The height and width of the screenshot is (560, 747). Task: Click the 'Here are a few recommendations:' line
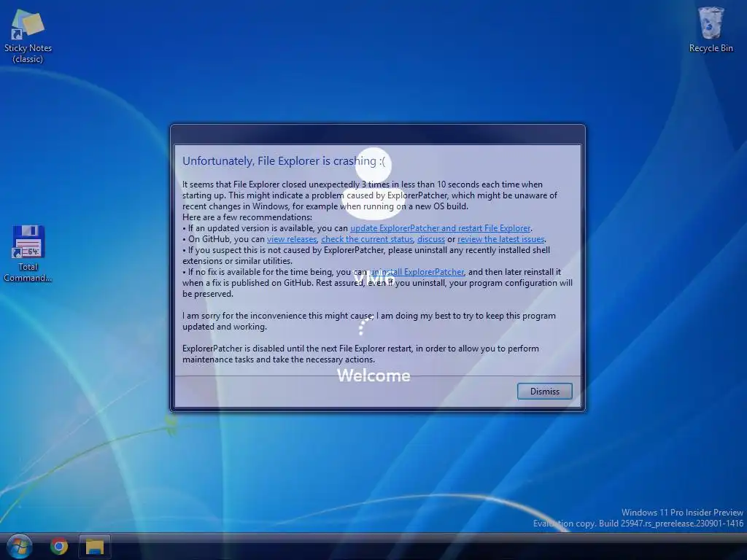[x=247, y=217]
